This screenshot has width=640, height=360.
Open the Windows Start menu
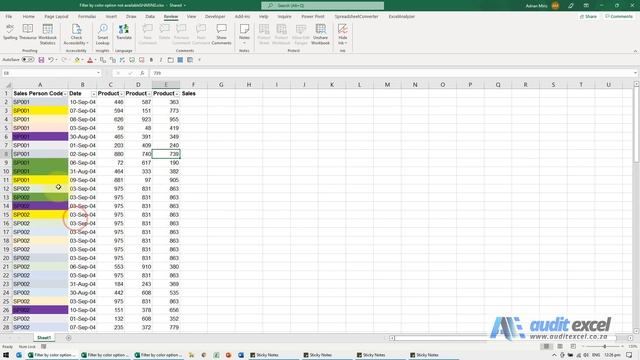tap(6, 355)
